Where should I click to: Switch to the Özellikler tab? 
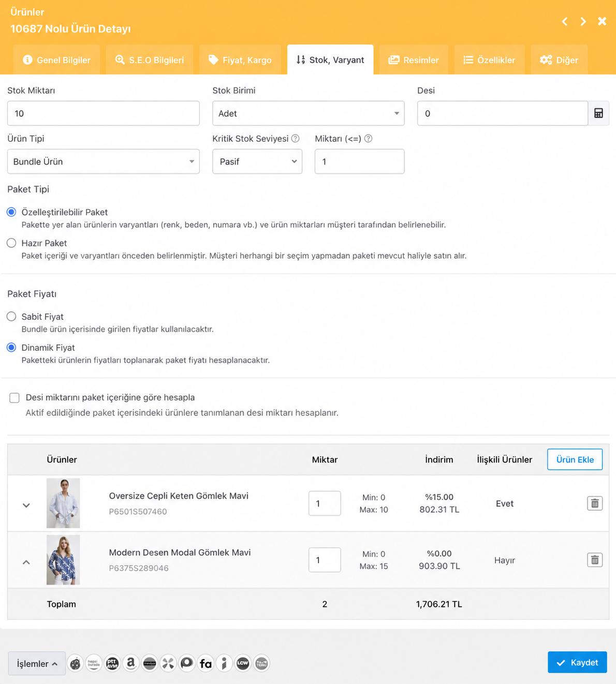(489, 60)
